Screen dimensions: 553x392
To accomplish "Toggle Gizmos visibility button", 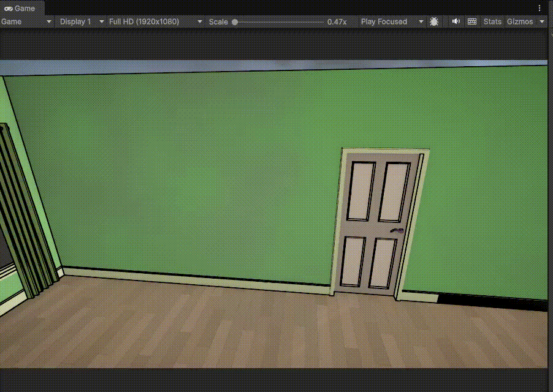I will pyautogui.click(x=521, y=21).
